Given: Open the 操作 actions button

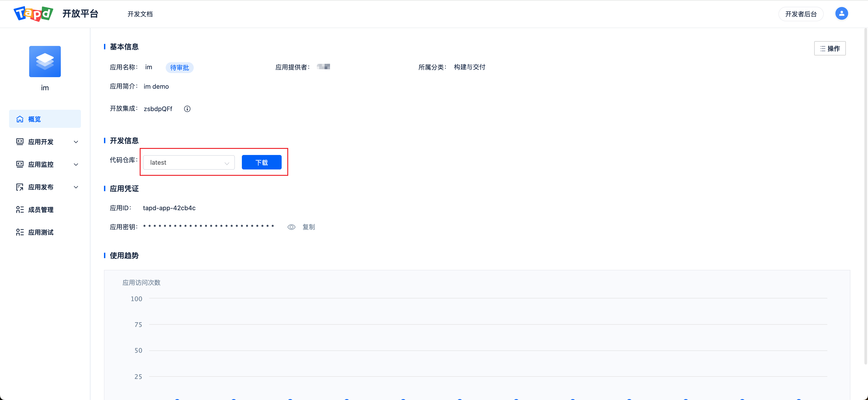Looking at the screenshot, I should 830,48.
